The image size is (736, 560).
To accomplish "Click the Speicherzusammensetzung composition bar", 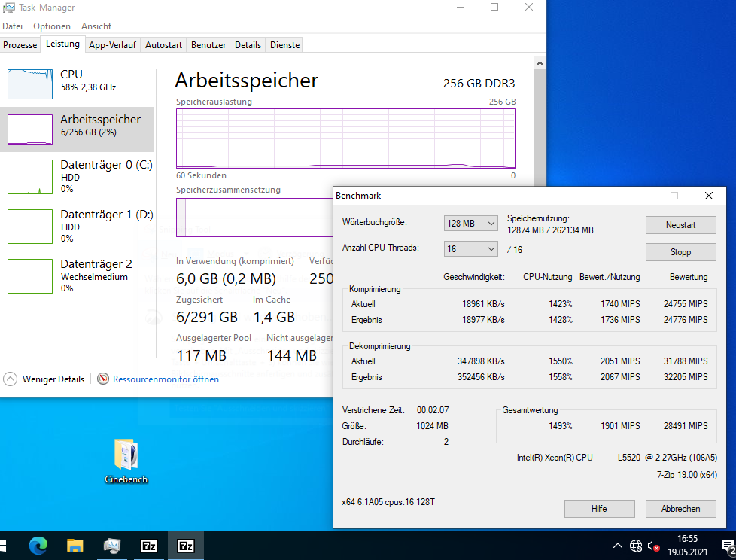I will 254,218.
